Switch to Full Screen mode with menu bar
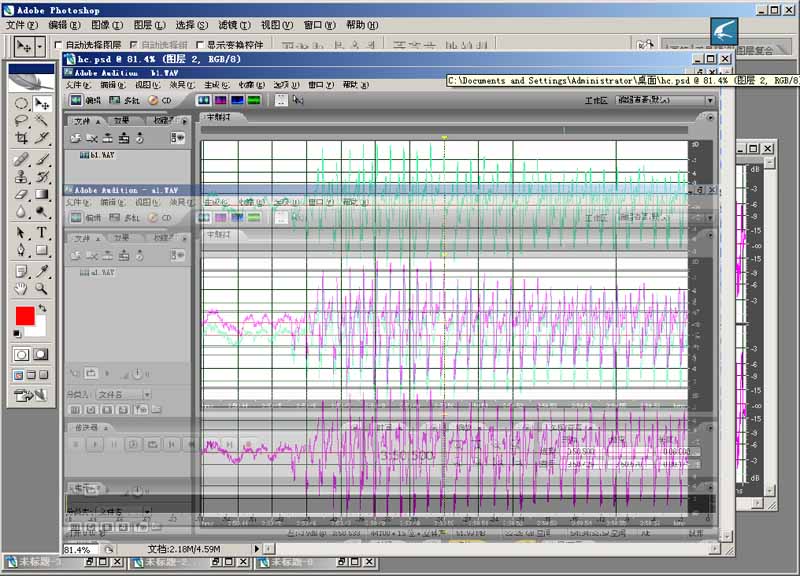 coord(31,375)
